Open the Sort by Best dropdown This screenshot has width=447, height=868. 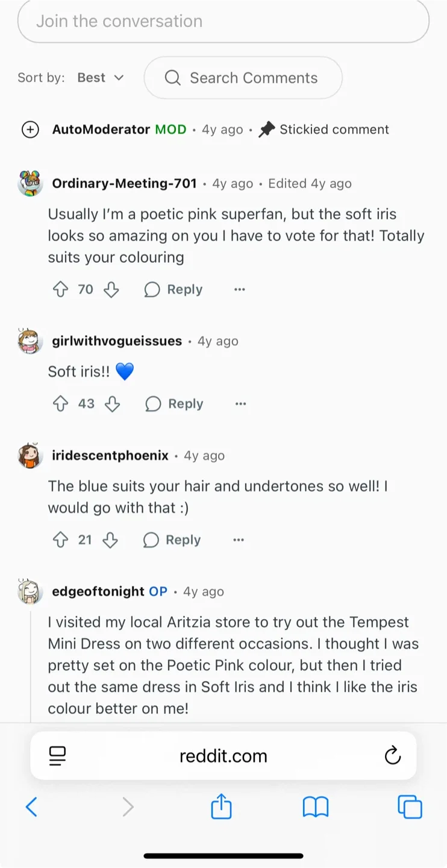pyautogui.click(x=101, y=78)
